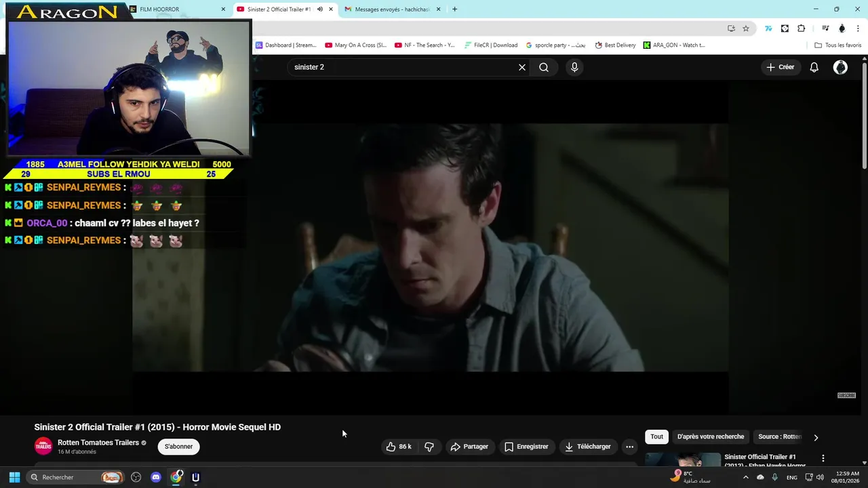Like the video showing 86 k
The image size is (868, 488).
tap(398, 447)
